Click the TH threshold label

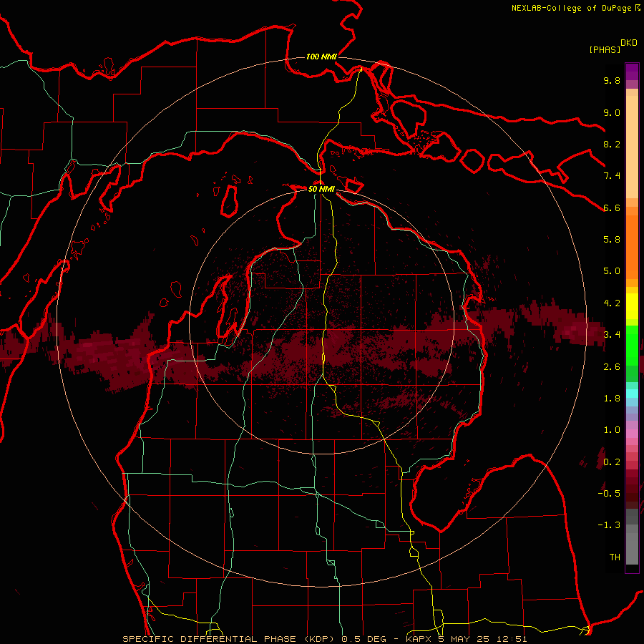click(615, 557)
